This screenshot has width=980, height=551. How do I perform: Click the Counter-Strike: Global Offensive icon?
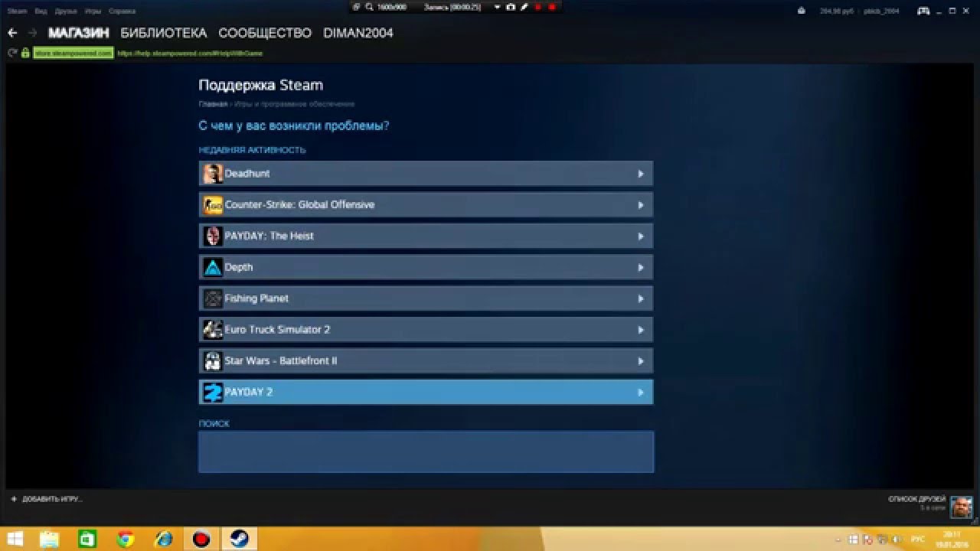click(x=212, y=205)
